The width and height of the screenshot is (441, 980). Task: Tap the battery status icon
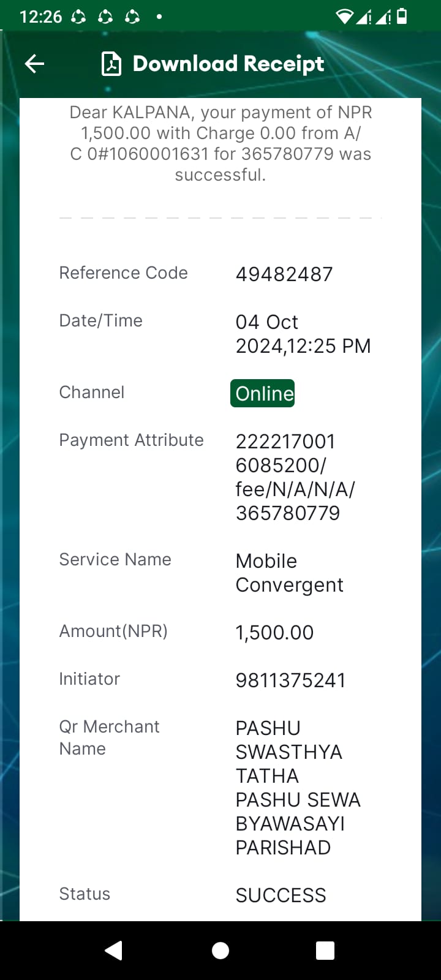402,16
